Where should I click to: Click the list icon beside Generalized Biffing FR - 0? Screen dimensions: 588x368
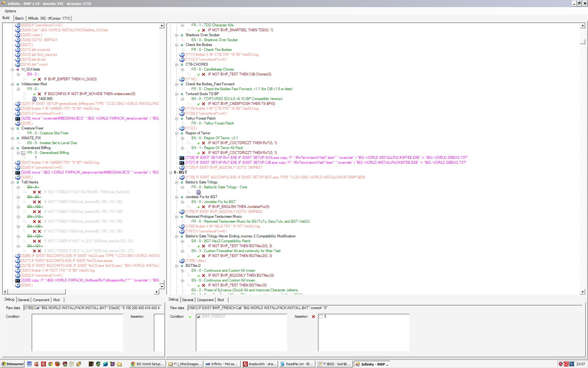coord(23,153)
